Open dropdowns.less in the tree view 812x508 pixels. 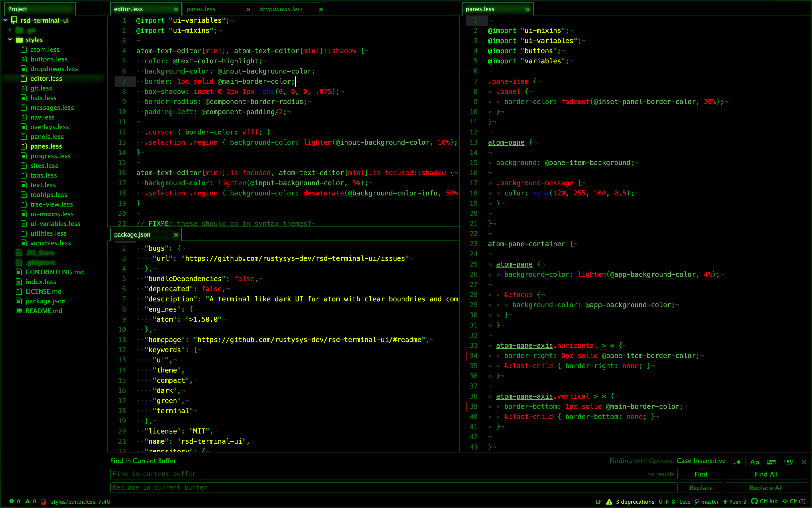[x=54, y=69]
